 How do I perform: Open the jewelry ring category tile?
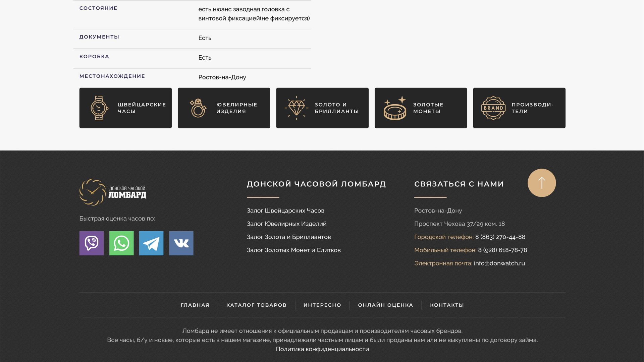(x=224, y=108)
